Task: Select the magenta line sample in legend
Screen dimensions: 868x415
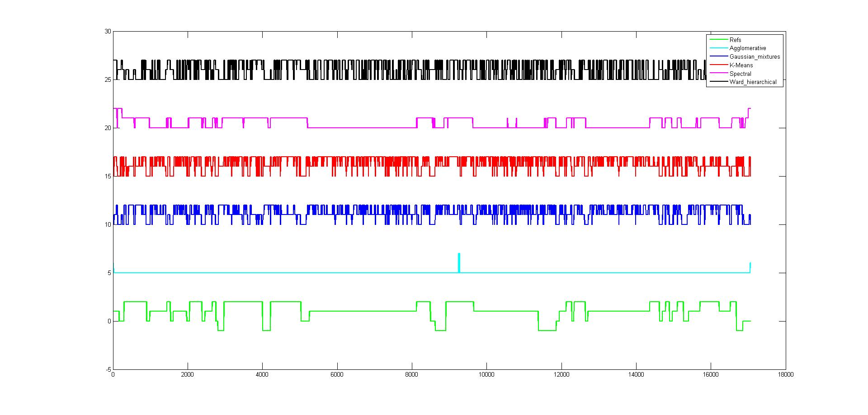Action: pos(717,74)
